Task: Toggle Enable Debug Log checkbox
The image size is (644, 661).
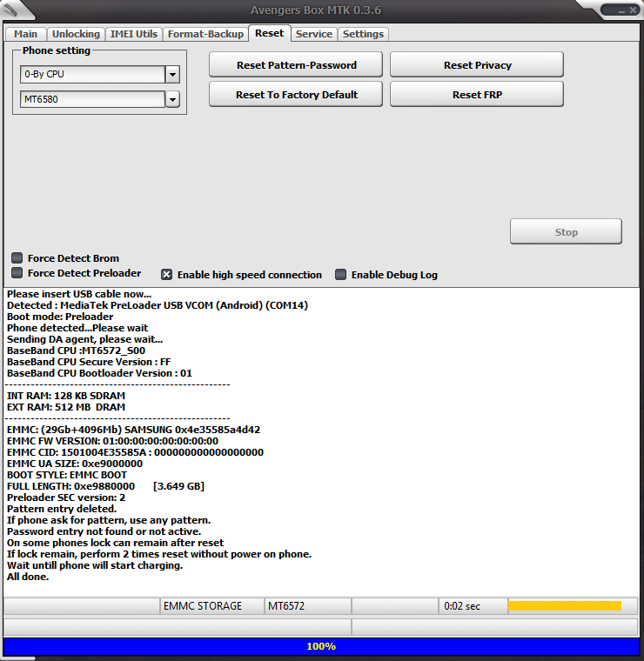Action: point(341,275)
